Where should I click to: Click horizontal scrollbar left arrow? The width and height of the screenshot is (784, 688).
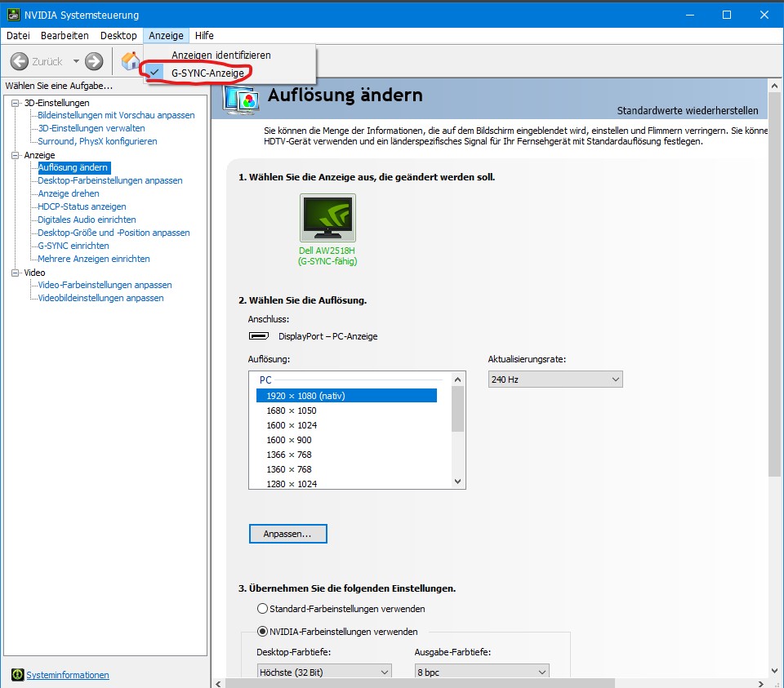click(218, 683)
